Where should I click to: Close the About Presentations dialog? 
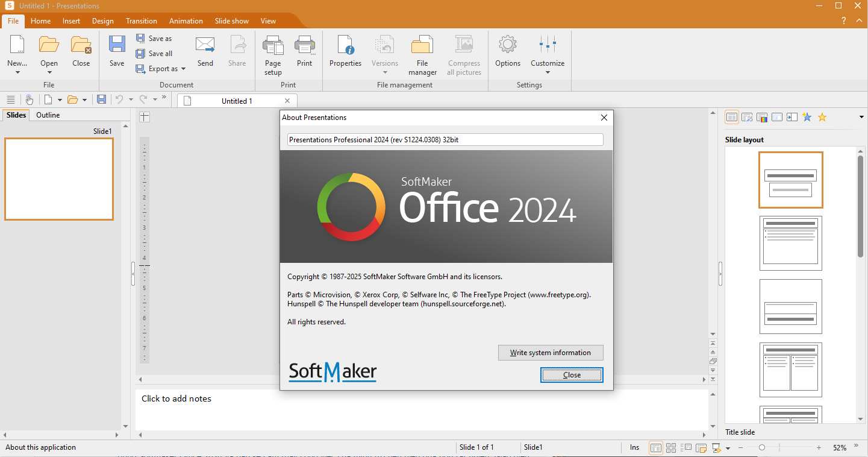pyautogui.click(x=571, y=374)
